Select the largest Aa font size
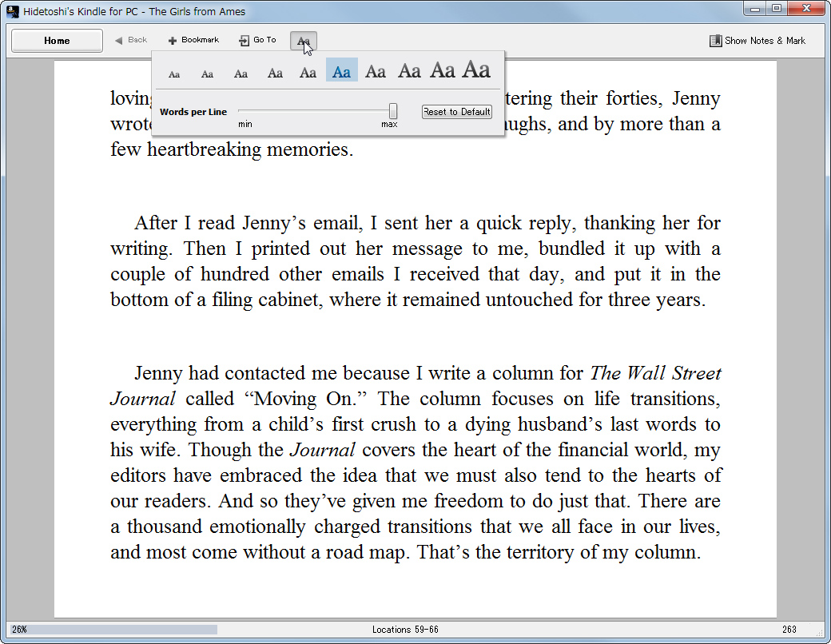The image size is (831, 644). pyautogui.click(x=476, y=69)
